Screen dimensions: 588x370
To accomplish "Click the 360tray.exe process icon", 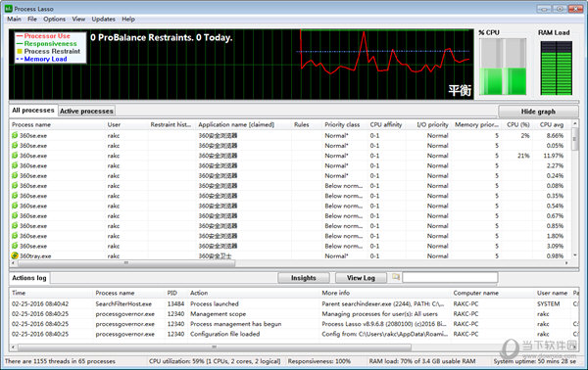I will 15,255.
